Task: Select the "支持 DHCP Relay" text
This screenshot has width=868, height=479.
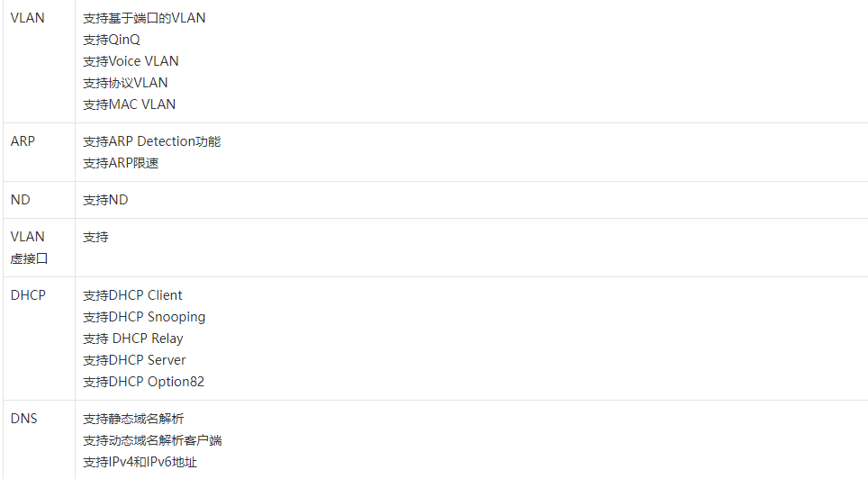Action: tap(132, 339)
